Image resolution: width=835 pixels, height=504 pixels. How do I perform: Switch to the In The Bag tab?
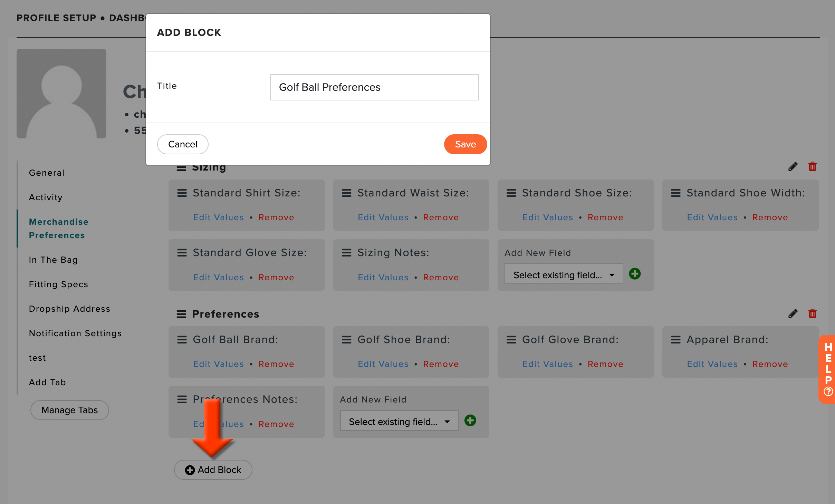[53, 260]
